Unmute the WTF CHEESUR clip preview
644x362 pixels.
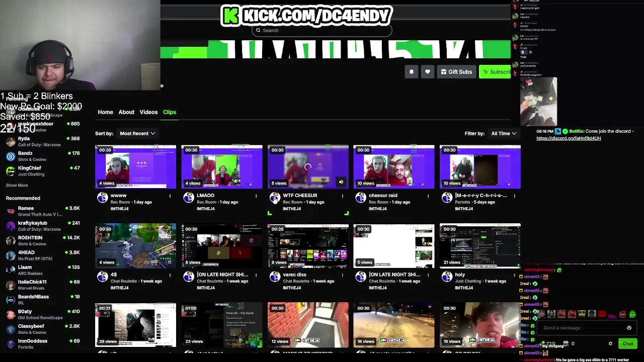click(341, 183)
